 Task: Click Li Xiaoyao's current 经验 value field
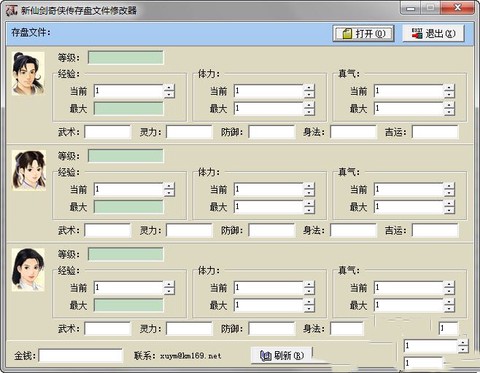tap(129, 91)
